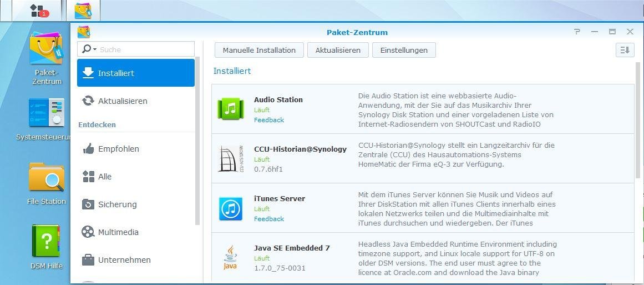Click Läuft status under iTunes Server

click(262, 209)
